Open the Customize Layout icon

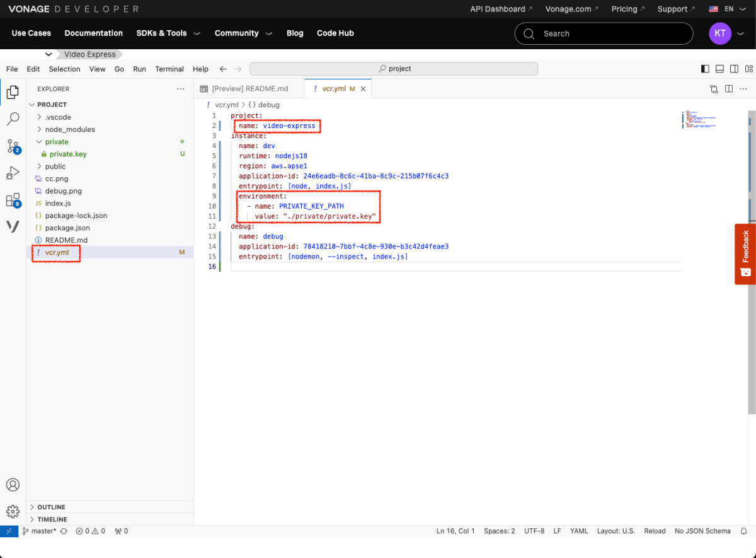click(748, 69)
